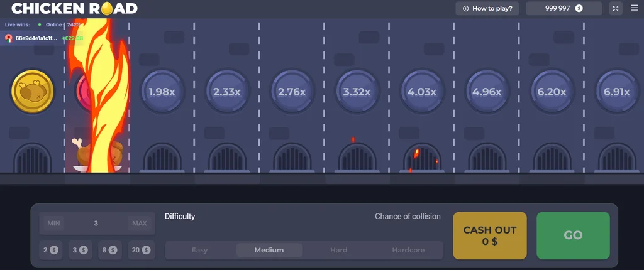Select the 3.32x multiplier coin

point(357,92)
